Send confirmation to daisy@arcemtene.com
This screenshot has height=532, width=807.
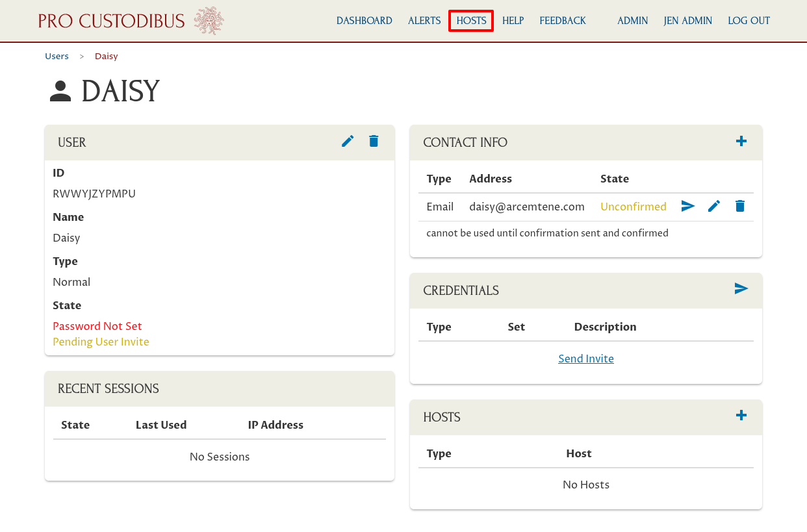pos(688,206)
